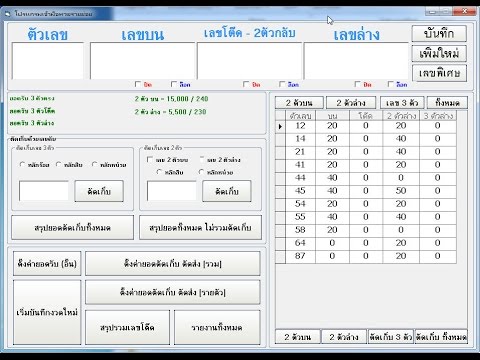Open the ทั้งหมด tab above the table
This screenshot has width=480, height=360.
click(x=447, y=103)
